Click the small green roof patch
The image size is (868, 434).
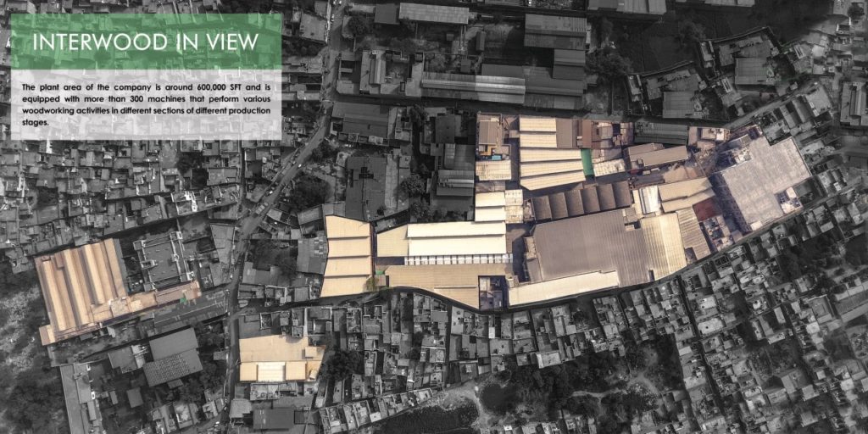click(x=587, y=162)
